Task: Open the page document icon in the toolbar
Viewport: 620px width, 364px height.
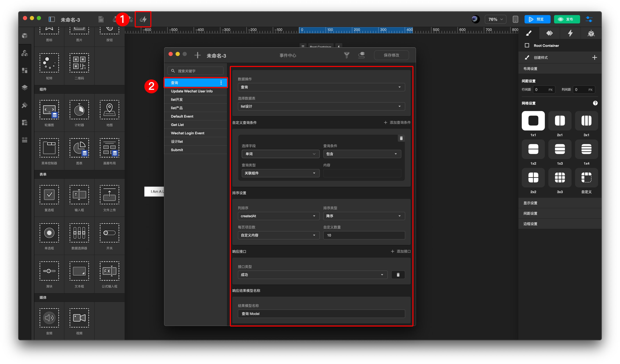Action: coord(101,19)
